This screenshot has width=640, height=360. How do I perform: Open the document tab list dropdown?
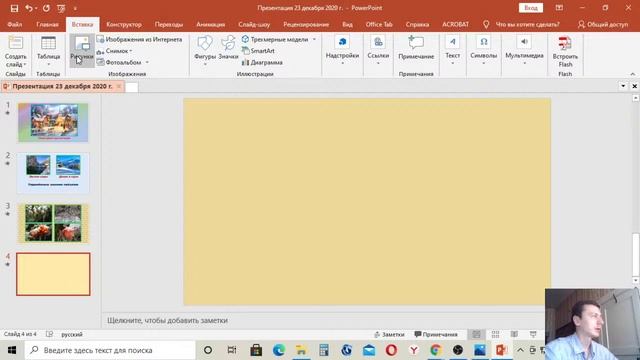(623, 86)
